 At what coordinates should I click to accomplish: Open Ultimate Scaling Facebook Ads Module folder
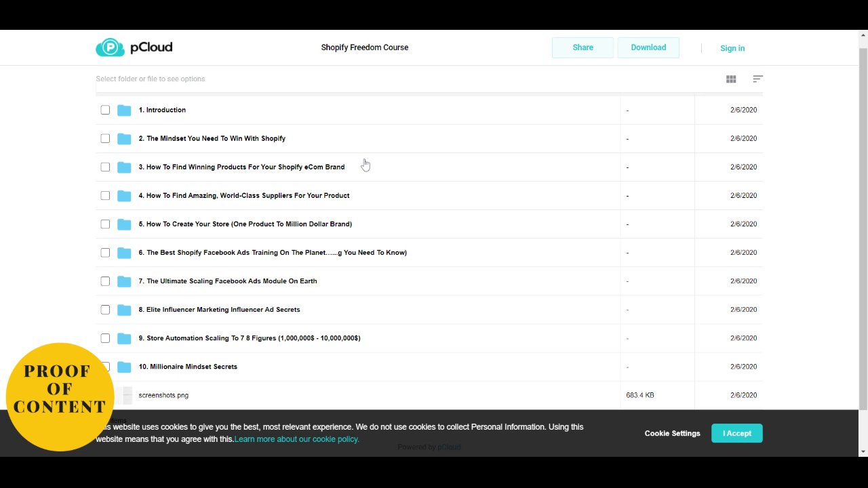227,281
